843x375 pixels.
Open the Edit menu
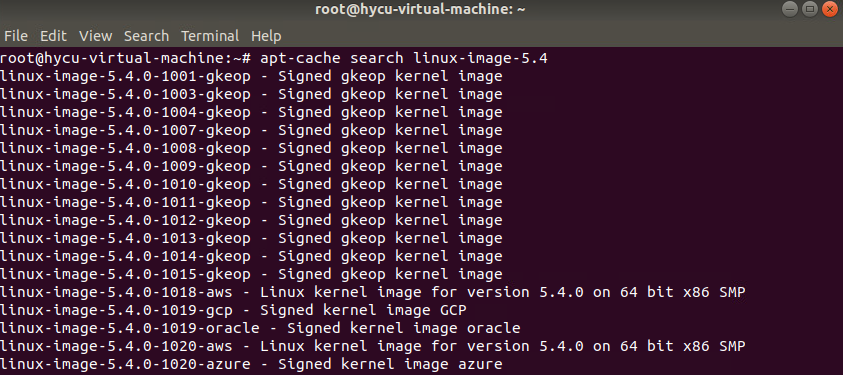[x=53, y=36]
